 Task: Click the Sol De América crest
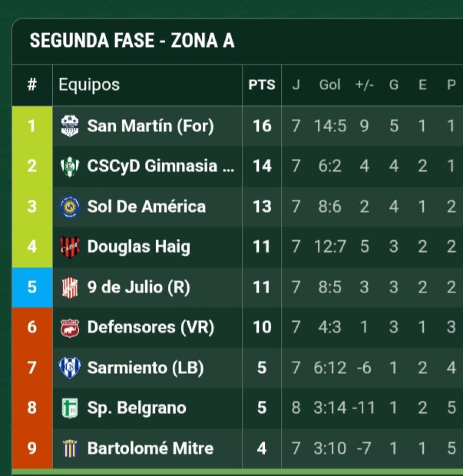pyautogui.click(x=70, y=206)
